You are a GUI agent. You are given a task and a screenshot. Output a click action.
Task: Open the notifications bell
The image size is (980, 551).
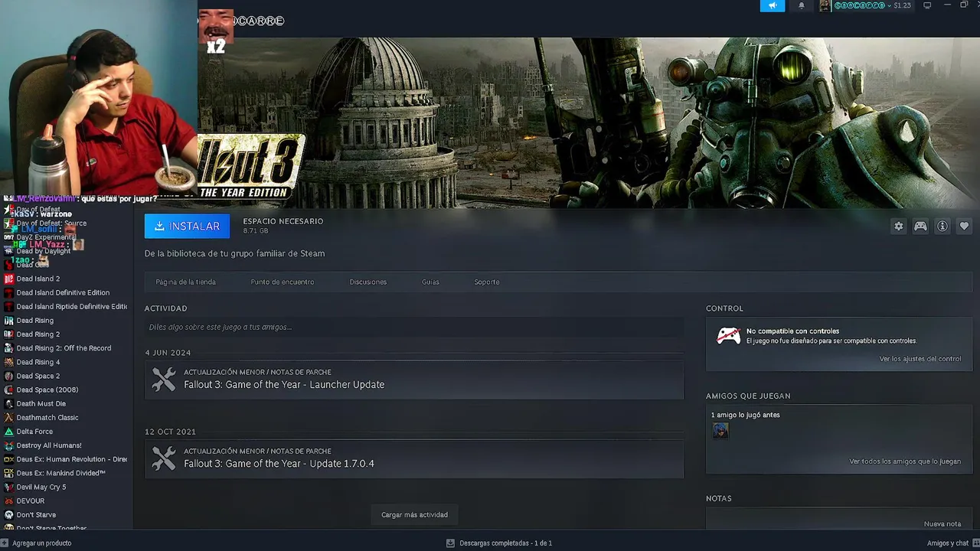point(802,5)
